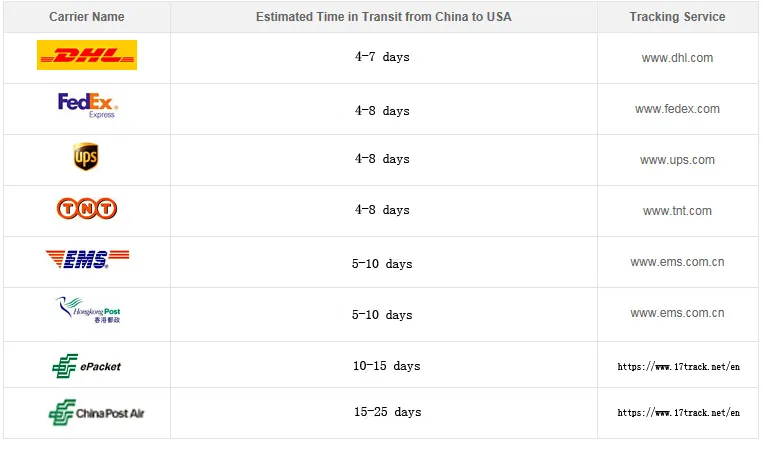Visit the www.ups.com tracking link
Image resolution: width=763 pixels, height=453 pixels.
[x=677, y=160]
